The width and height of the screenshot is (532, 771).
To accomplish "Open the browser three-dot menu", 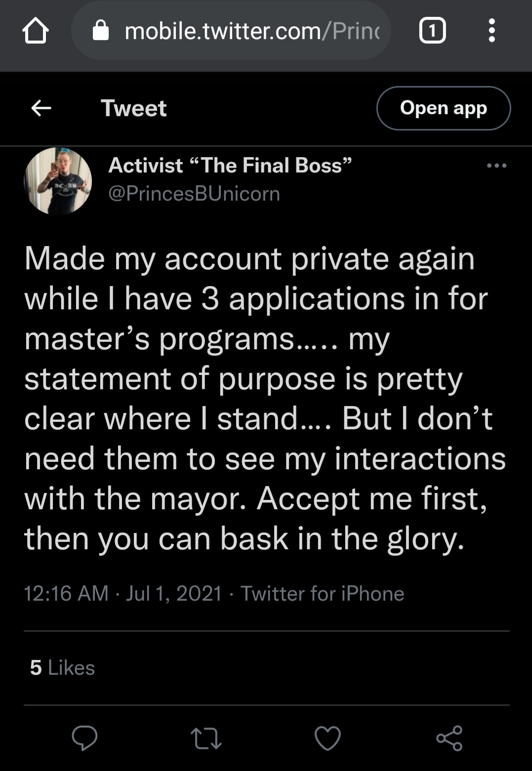I will pos(491,31).
